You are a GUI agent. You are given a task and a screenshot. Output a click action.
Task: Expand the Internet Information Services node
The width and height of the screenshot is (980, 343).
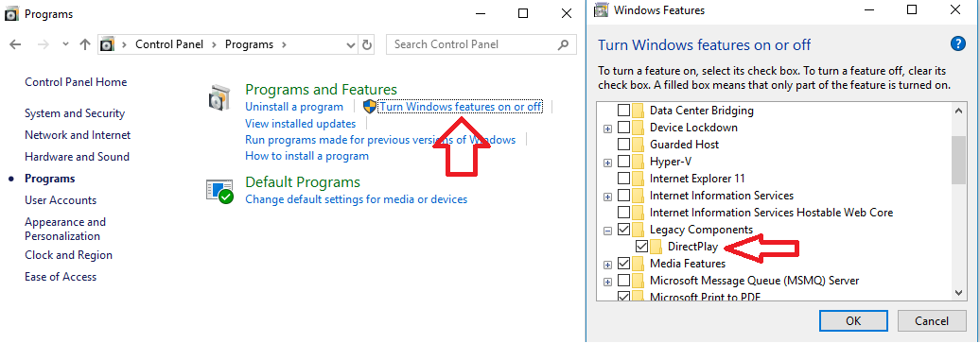coord(607,197)
